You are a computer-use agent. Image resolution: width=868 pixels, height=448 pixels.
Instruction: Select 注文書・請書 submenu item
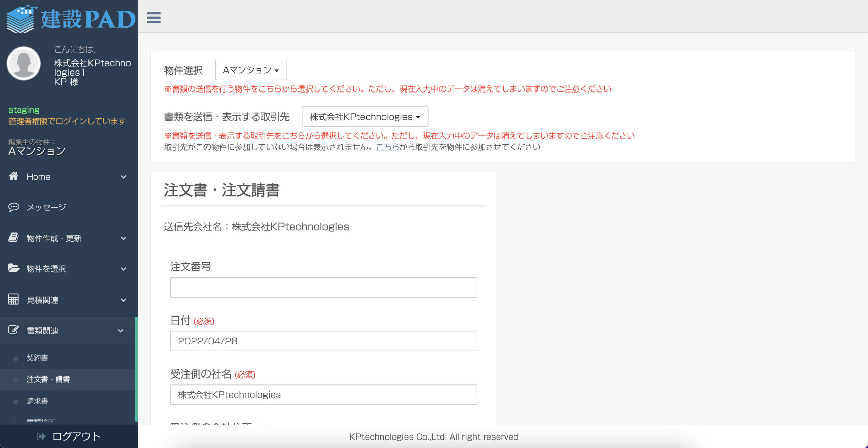[x=48, y=380]
